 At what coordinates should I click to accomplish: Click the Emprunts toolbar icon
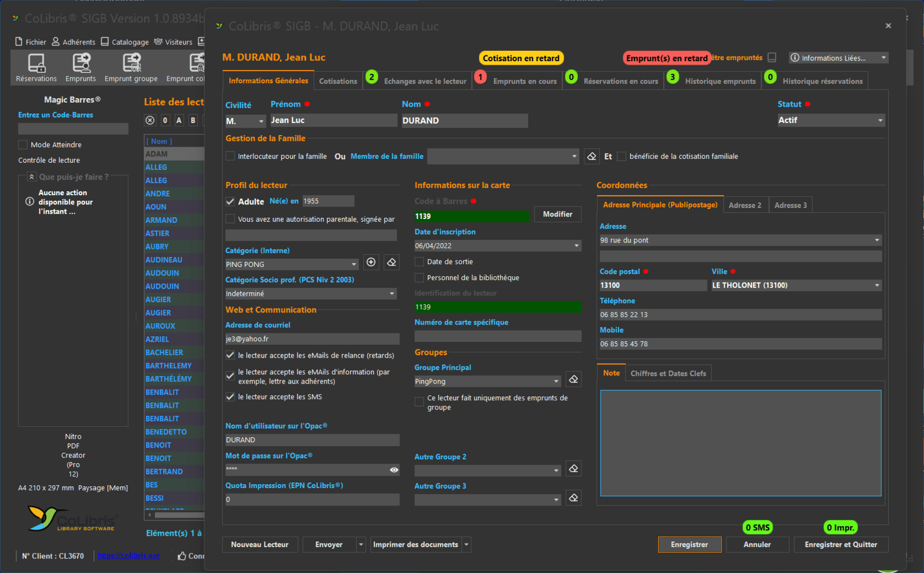click(x=81, y=67)
